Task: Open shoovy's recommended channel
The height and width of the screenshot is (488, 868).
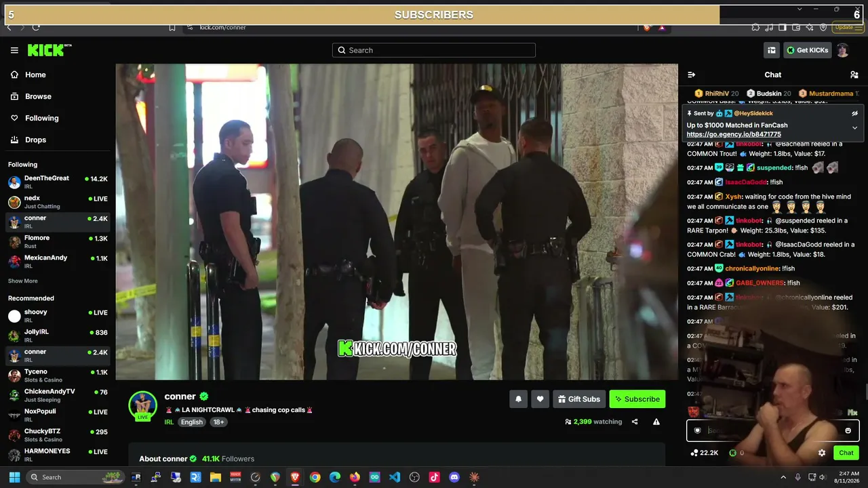Action: coord(58,315)
